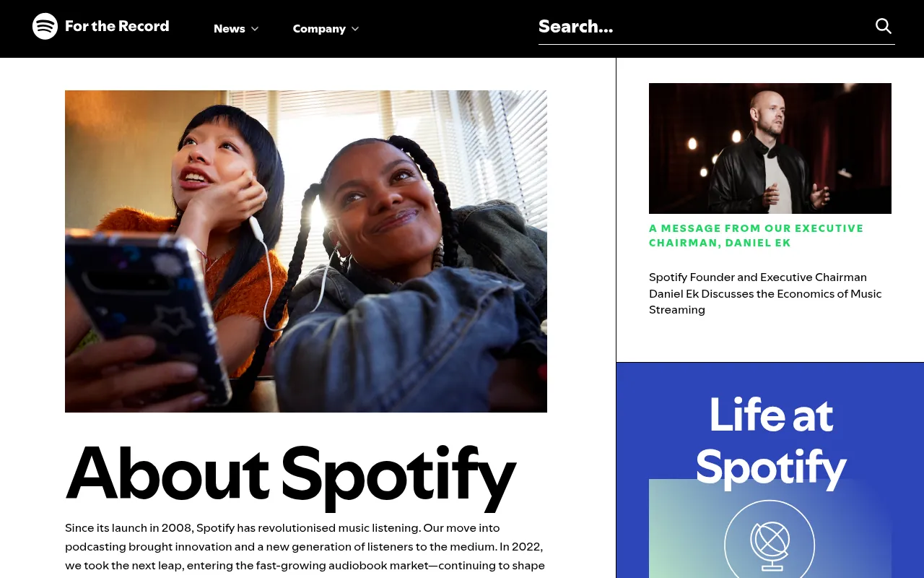The image size is (924, 578).
Task: Click the hero photo of two listeners
Action: 306,251
